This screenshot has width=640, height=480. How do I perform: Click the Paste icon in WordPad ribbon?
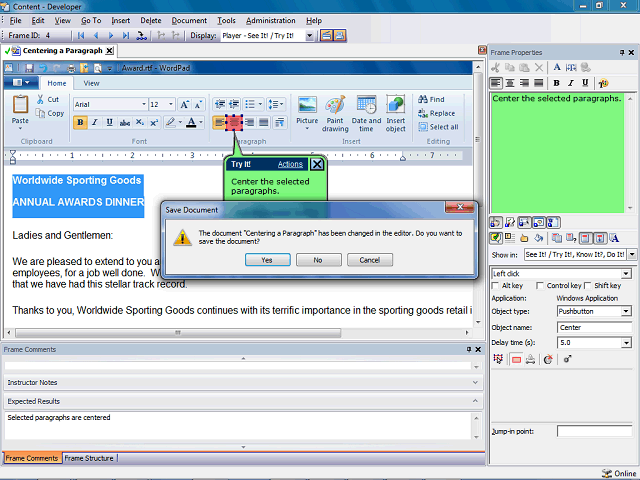click(x=20, y=104)
